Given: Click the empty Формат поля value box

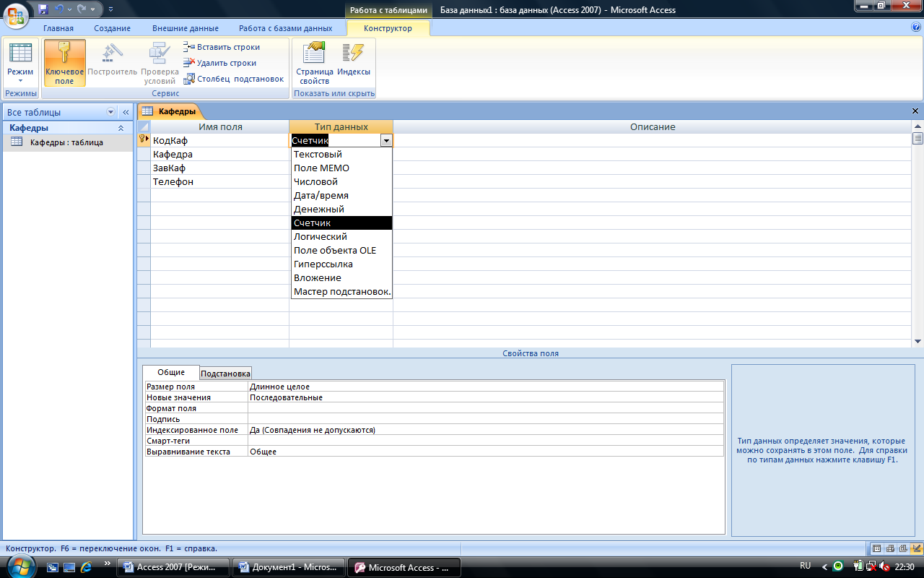Looking at the screenshot, I should click(486, 408).
